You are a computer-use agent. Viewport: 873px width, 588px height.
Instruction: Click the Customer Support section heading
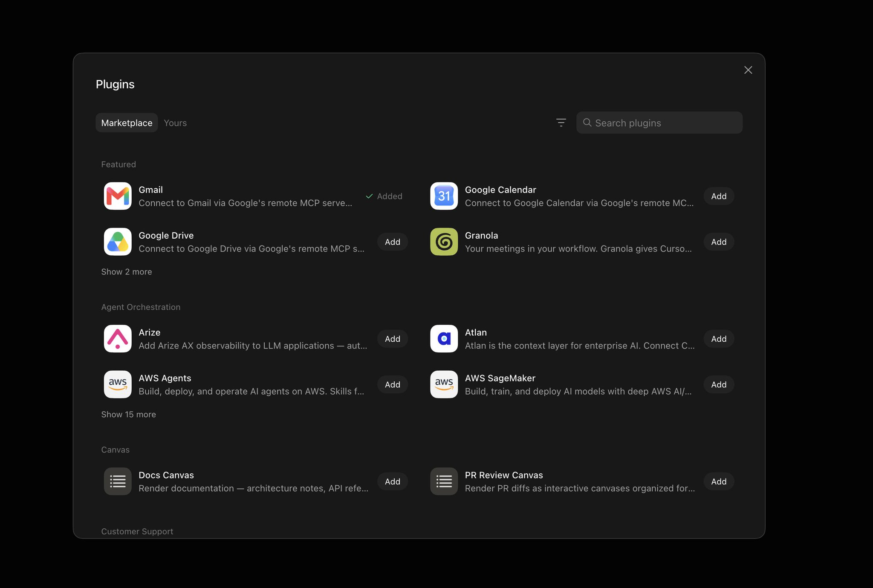click(x=137, y=531)
